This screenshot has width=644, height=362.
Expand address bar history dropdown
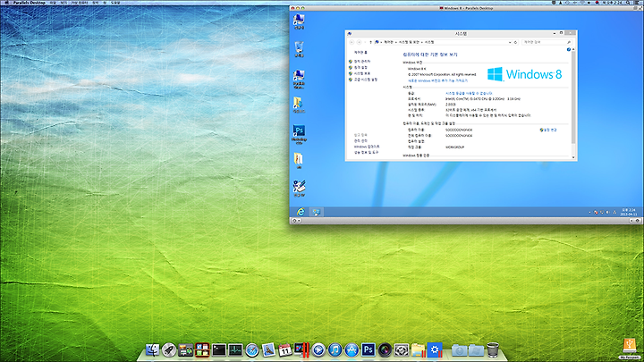(x=510, y=42)
